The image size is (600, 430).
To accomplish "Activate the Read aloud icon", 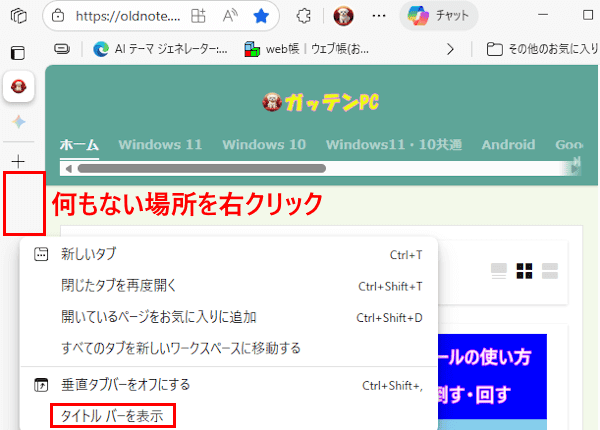I will click(230, 16).
